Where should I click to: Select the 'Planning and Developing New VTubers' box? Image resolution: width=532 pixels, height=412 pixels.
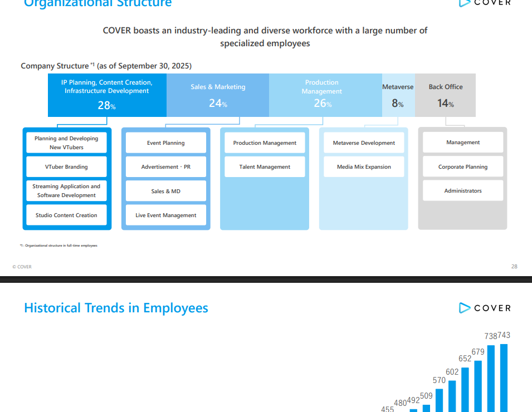click(x=66, y=143)
